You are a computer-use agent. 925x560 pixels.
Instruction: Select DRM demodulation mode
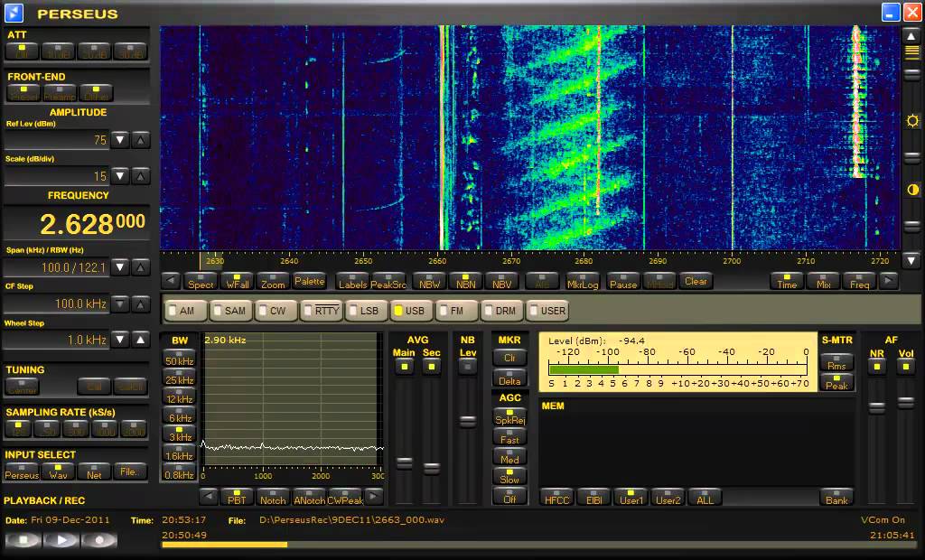pyautogui.click(x=501, y=311)
